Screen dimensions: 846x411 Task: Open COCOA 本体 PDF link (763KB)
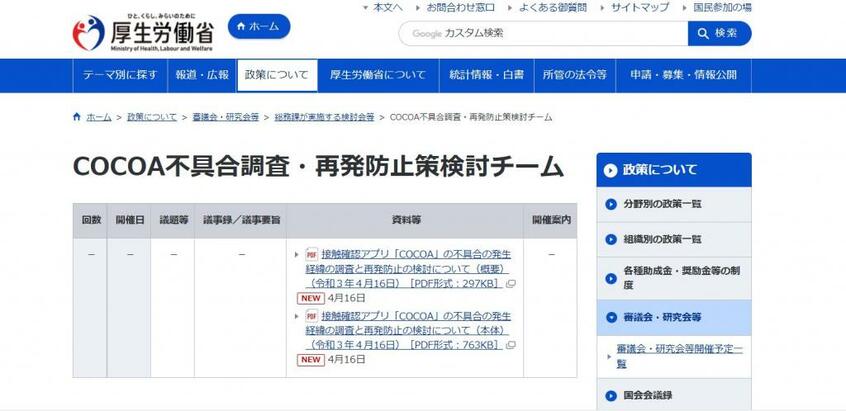point(408,330)
